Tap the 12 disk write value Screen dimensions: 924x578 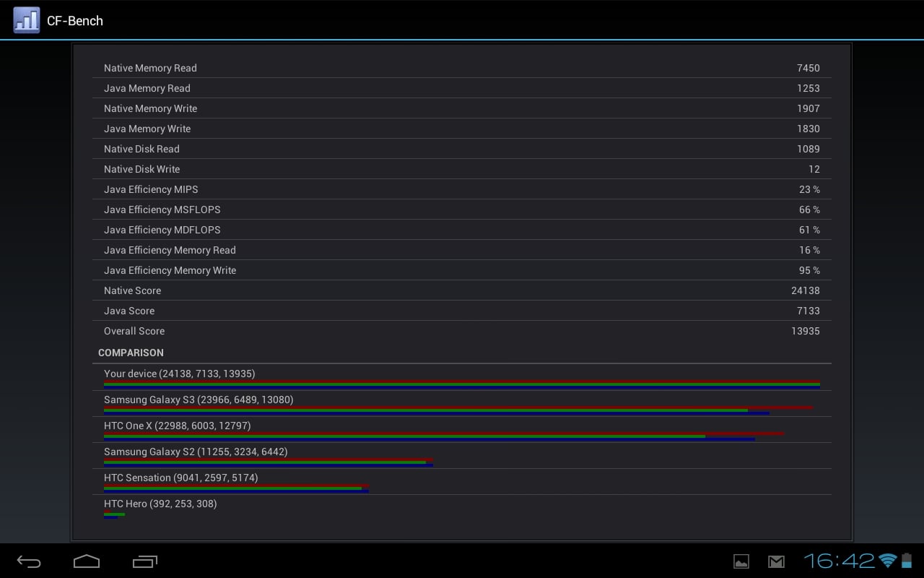814,169
